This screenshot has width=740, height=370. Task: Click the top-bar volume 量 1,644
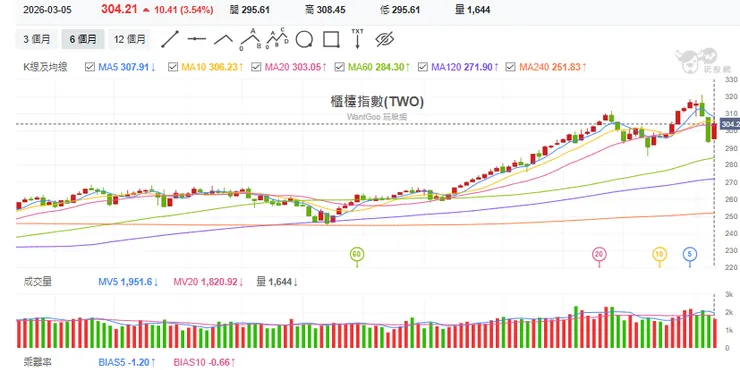click(x=472, y=9)
